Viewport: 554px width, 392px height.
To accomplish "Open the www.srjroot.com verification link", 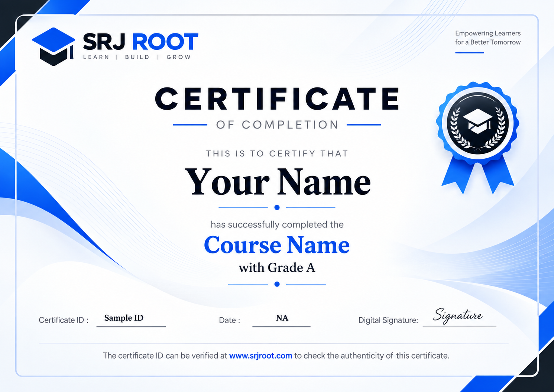I will pos(260,356).
